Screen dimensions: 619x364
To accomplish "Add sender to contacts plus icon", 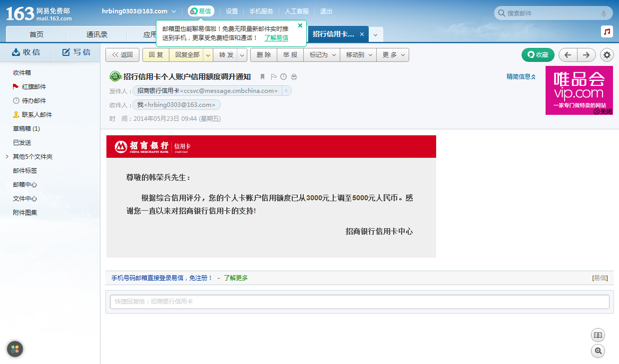I will 286,91.
